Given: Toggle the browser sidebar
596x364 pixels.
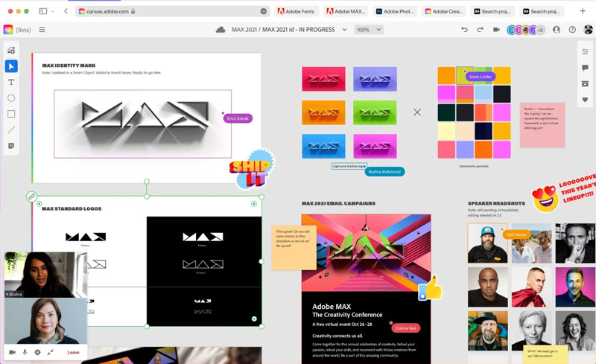Looking at the screenshot, I should pos(43,11).
